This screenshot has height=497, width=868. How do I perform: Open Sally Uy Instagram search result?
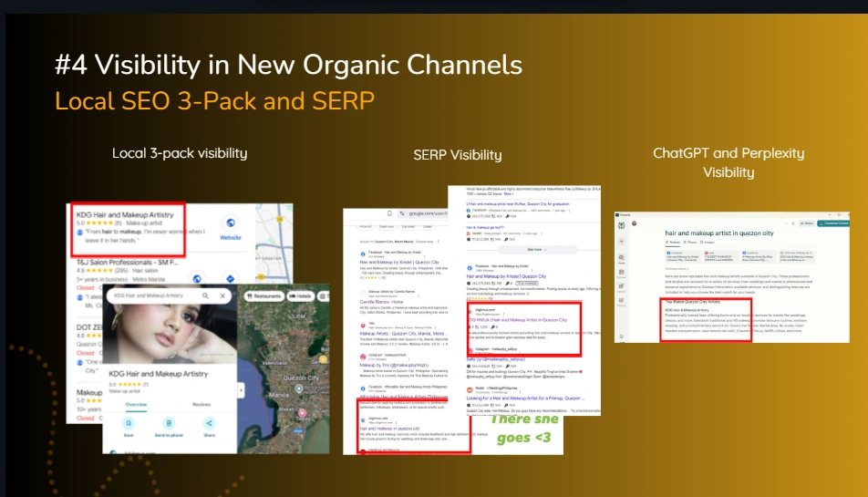(x=496, y=359)
